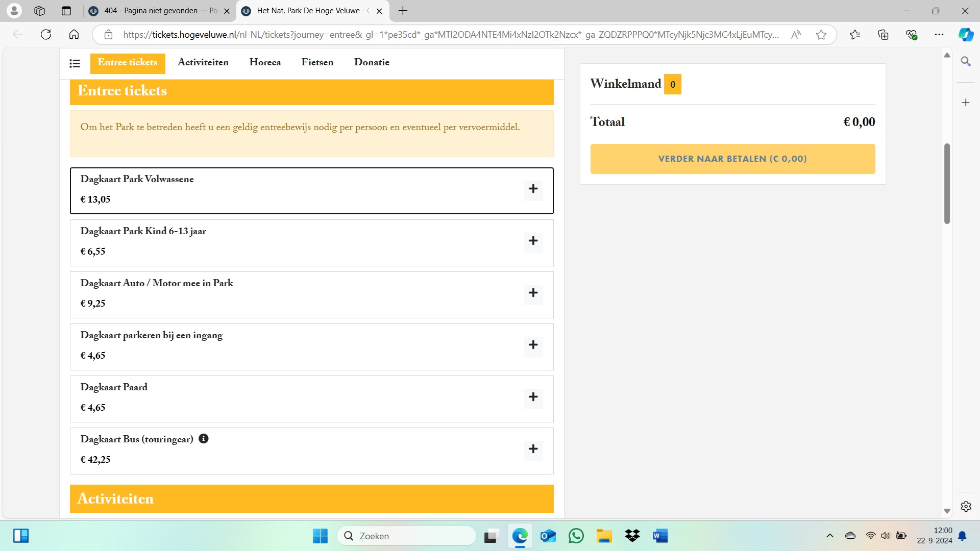The width and height of the screenshot is (980, 551).
Task: Click the taskbar Zoeken search box
Action: 407,536
